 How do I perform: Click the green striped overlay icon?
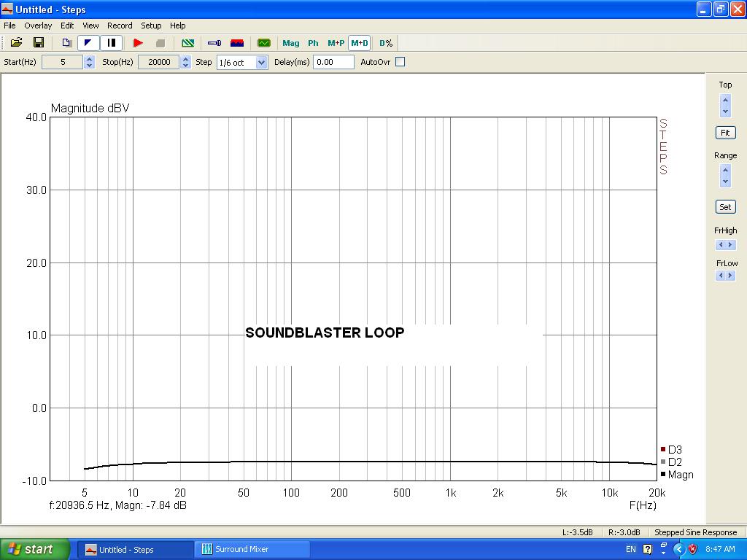click(x=188, y=43)
